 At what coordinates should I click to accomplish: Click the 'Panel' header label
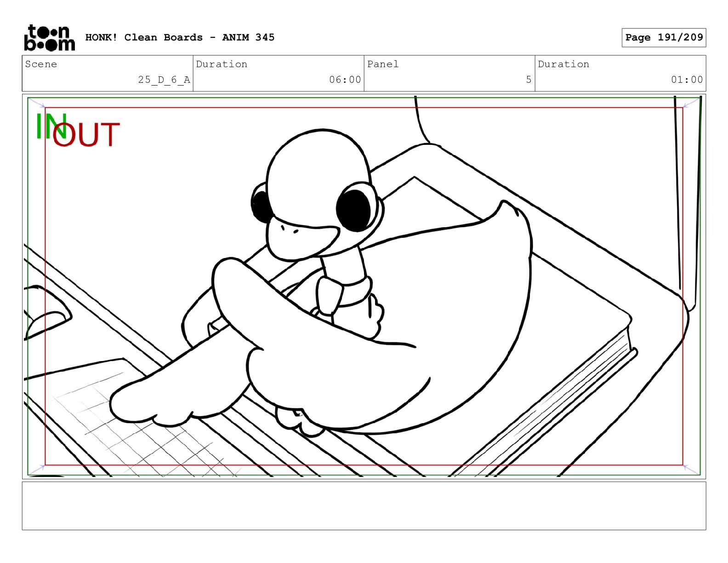pyautogui.click(x=383, y=64)
